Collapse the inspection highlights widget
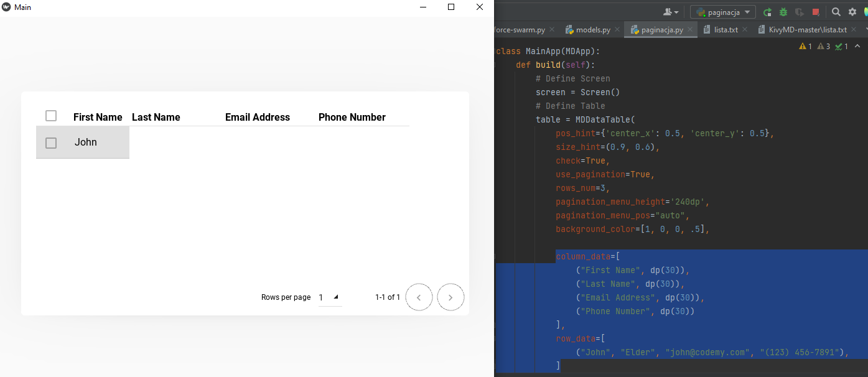Screen dimensions: 868x377 coord(857,46)
